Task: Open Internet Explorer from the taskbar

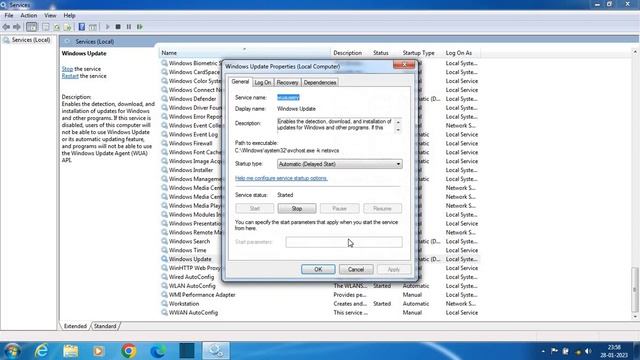Action: click(42, 351)
